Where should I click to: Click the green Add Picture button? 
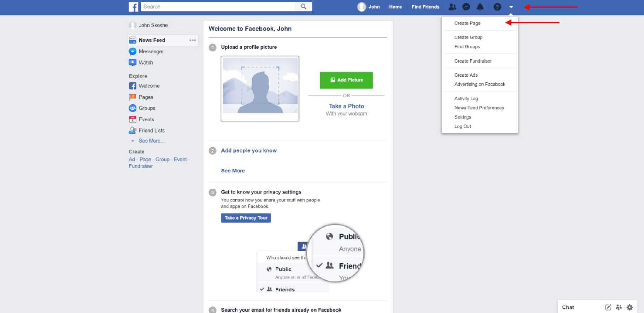(x=346, y=80)
